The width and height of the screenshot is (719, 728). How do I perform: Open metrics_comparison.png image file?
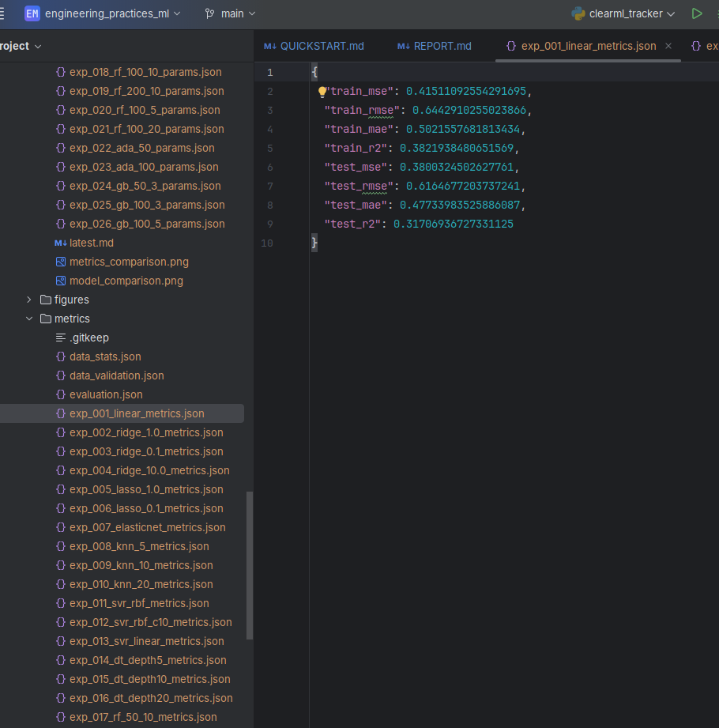point(129,262)
